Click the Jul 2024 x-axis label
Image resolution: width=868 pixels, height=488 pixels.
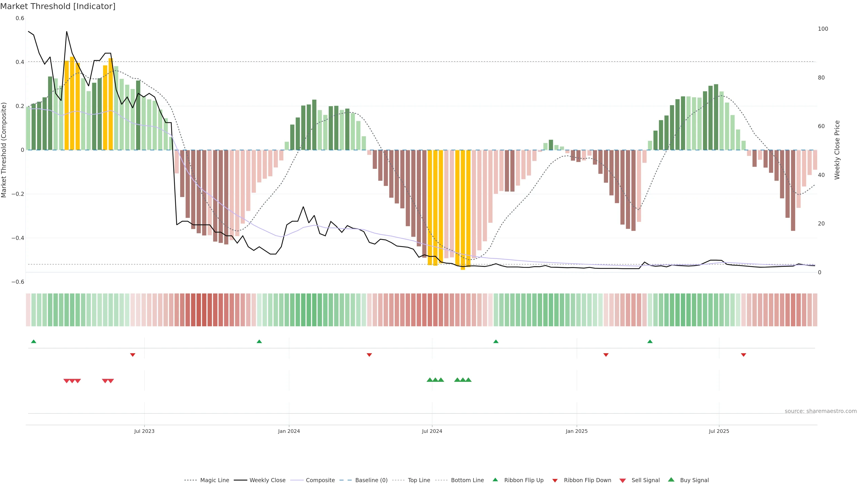(432, 431)
